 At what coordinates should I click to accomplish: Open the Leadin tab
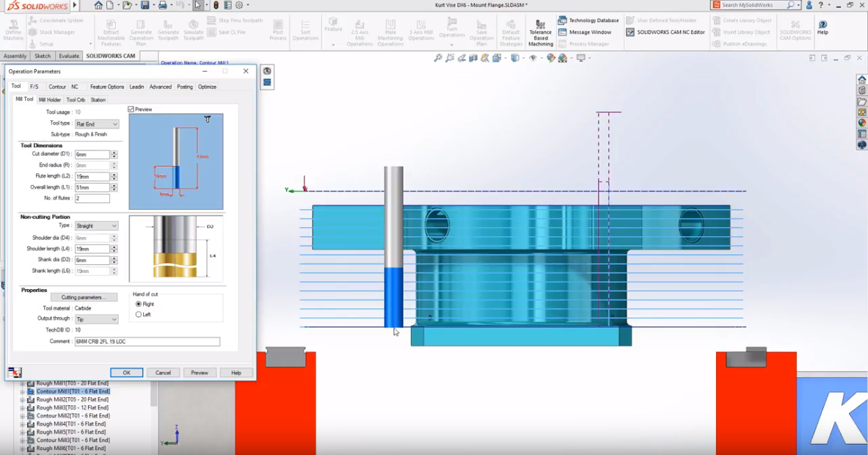(x=136, y=87)
